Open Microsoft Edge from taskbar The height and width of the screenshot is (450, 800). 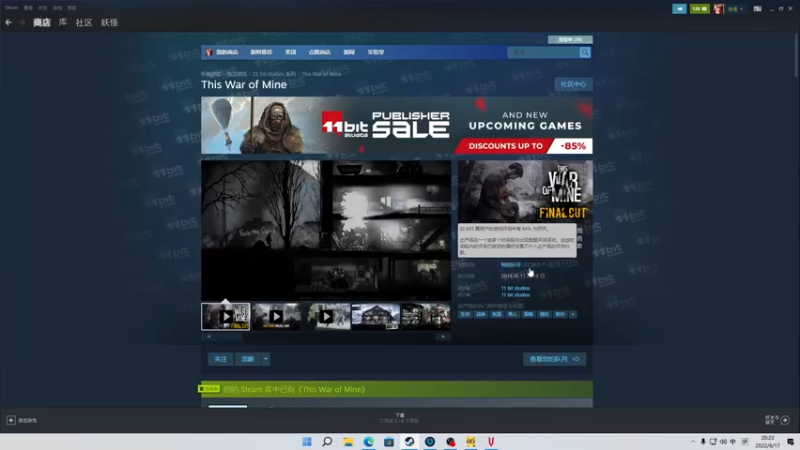click(368, 441)
